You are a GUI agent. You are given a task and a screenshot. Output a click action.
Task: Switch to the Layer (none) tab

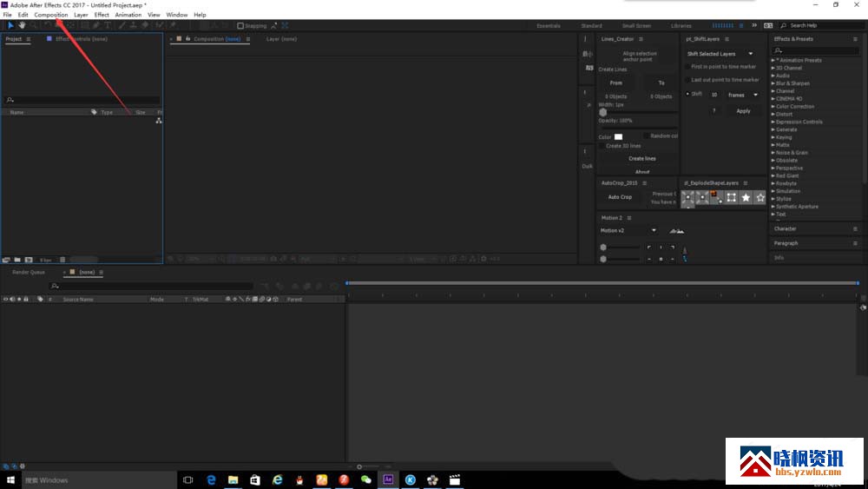click(281, 39)
